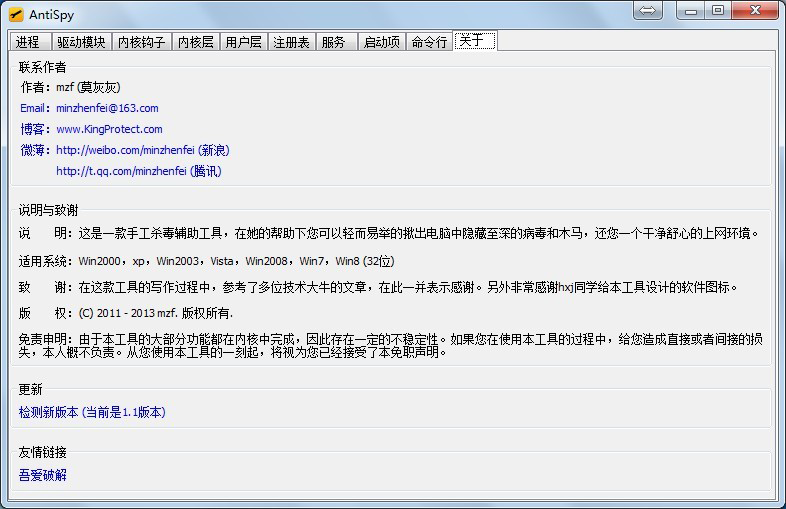This screenshot has height=509, width=786.
Task: Maximize the AntiSpy window
Action: [718, 11]
